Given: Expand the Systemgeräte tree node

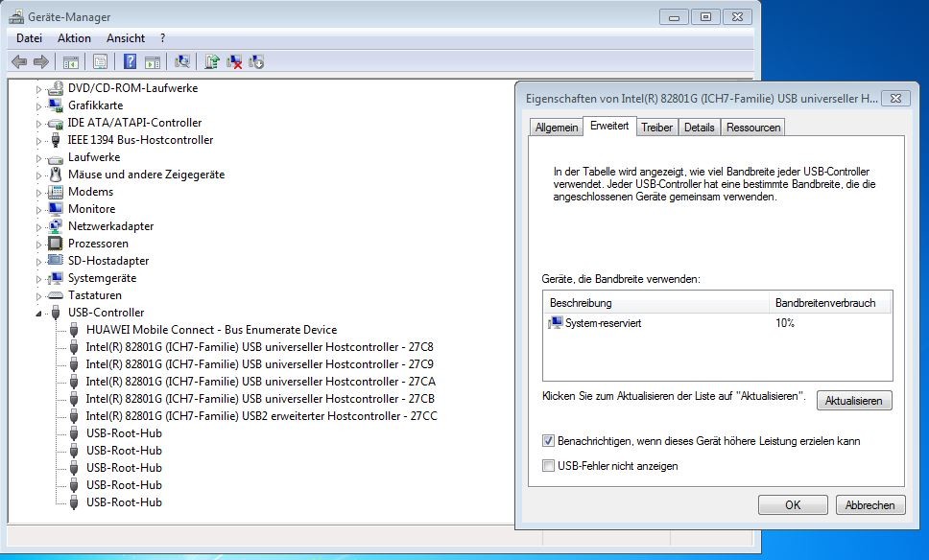Looking at the screenshot, I should 39,279.
